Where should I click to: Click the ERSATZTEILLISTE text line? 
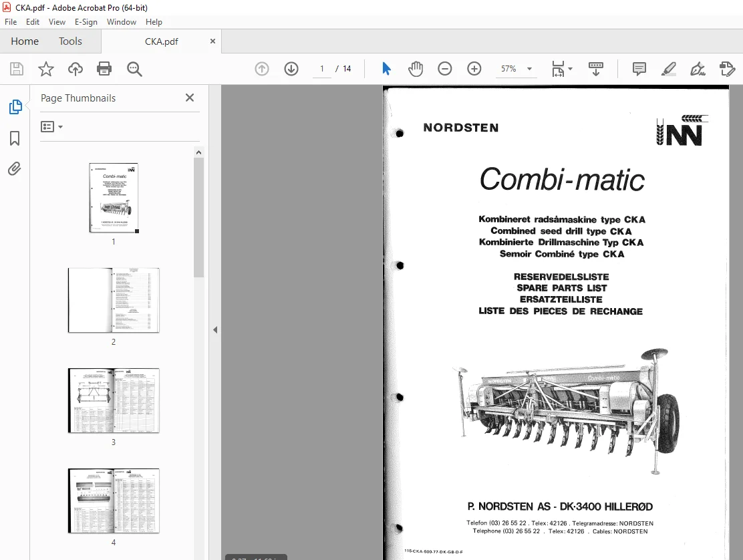click(x=561, y=299)
